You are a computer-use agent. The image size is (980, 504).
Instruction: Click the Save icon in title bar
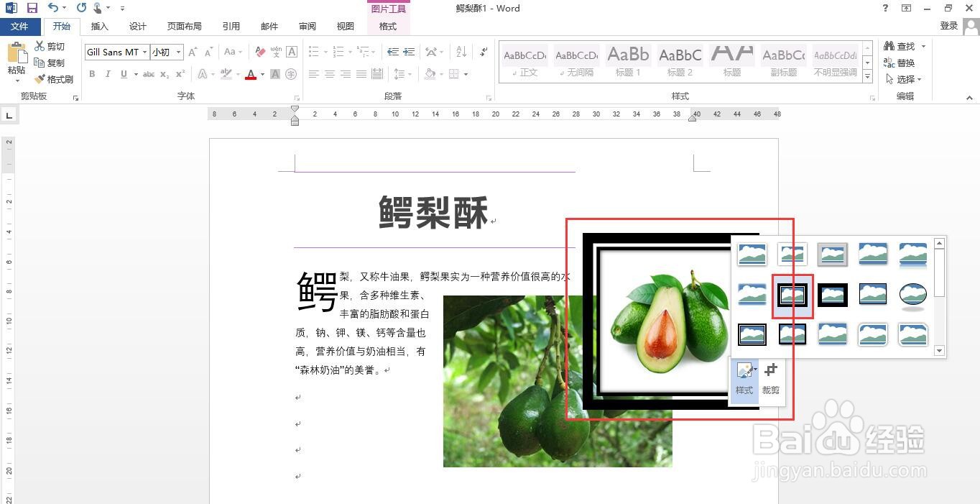pyautogui.click(x=32, y=8)
